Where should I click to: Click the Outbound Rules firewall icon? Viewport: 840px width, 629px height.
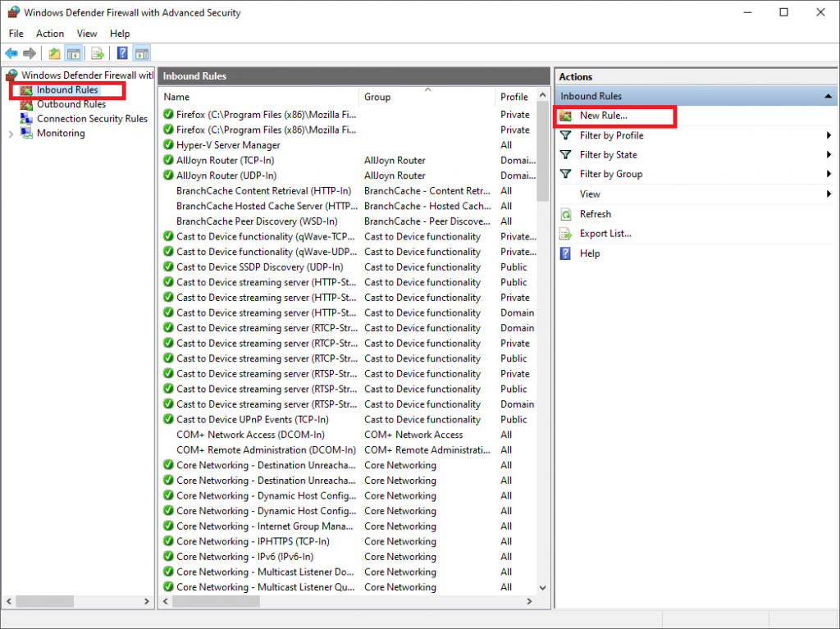coord(27,104)
